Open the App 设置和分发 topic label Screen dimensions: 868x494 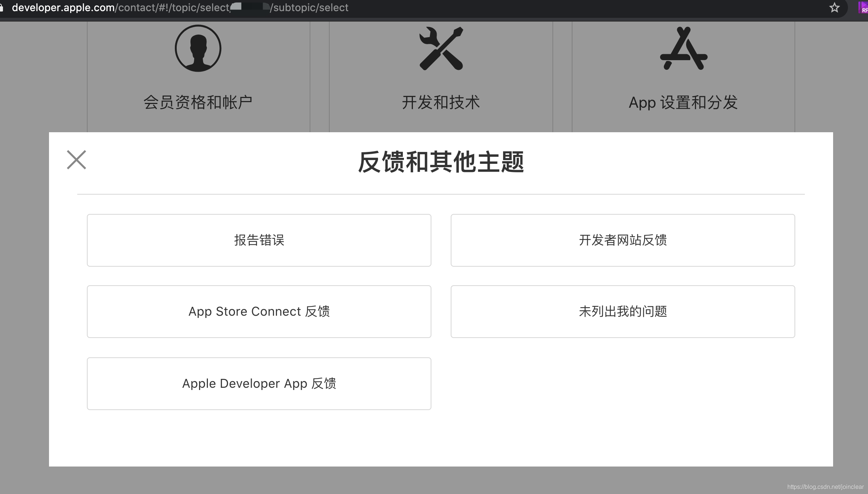tap(683, 103)
